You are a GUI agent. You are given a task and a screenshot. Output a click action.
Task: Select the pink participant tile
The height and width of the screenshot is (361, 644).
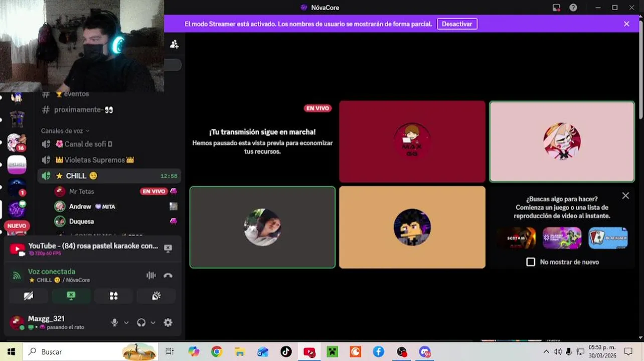[562, 141]
